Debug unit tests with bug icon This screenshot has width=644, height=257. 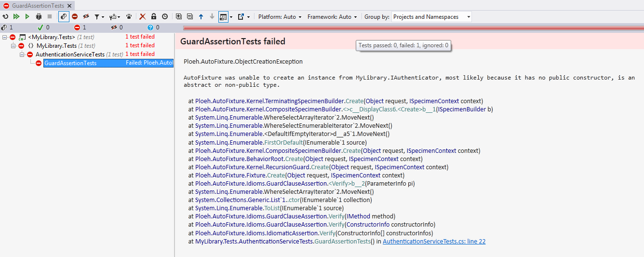pyautogui.click(x=39, y=16)
